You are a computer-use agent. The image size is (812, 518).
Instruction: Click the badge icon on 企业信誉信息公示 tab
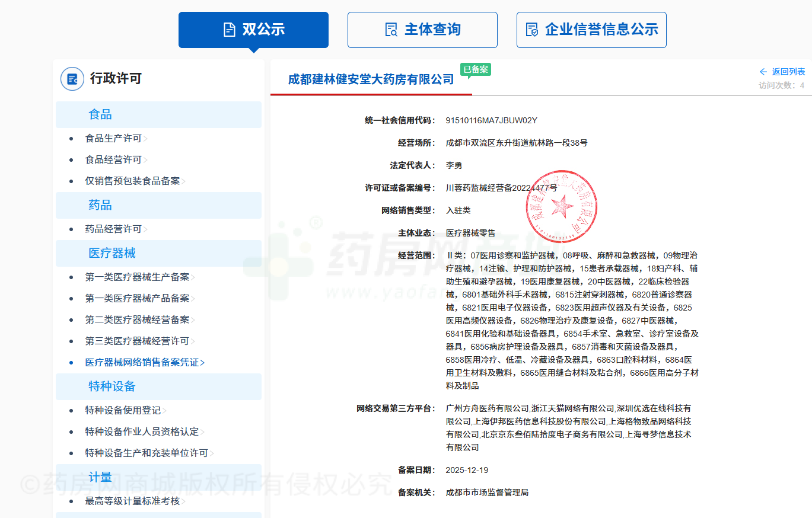tap(531, 30)
